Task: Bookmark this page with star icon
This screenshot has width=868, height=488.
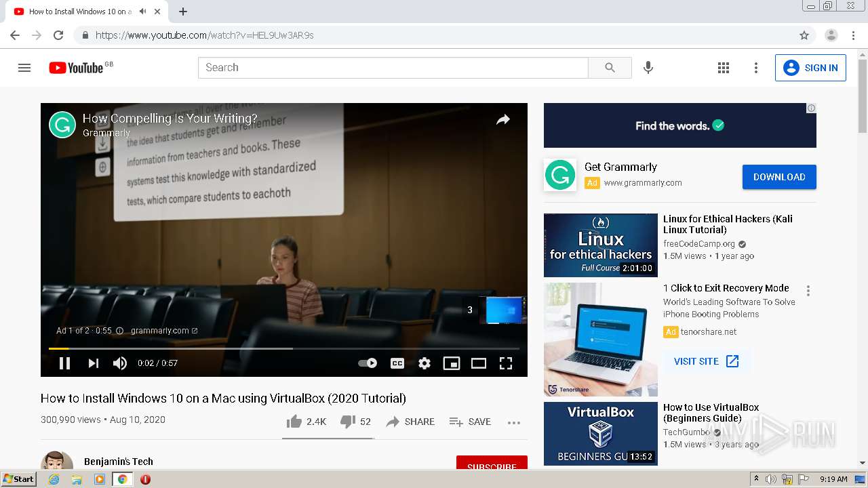Action: pyautogui.click(x=804, y=35)
